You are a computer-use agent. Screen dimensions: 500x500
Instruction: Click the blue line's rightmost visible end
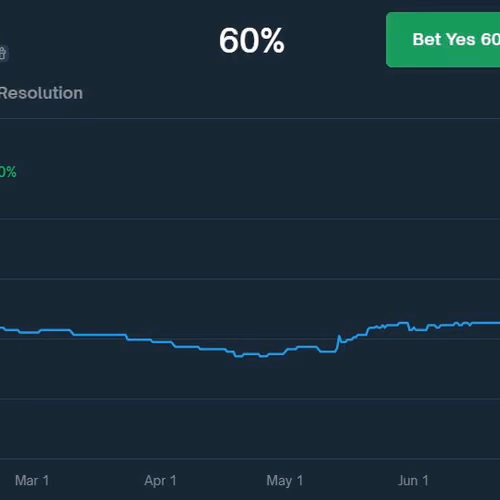pyautogui.click(x=498, y=323)
